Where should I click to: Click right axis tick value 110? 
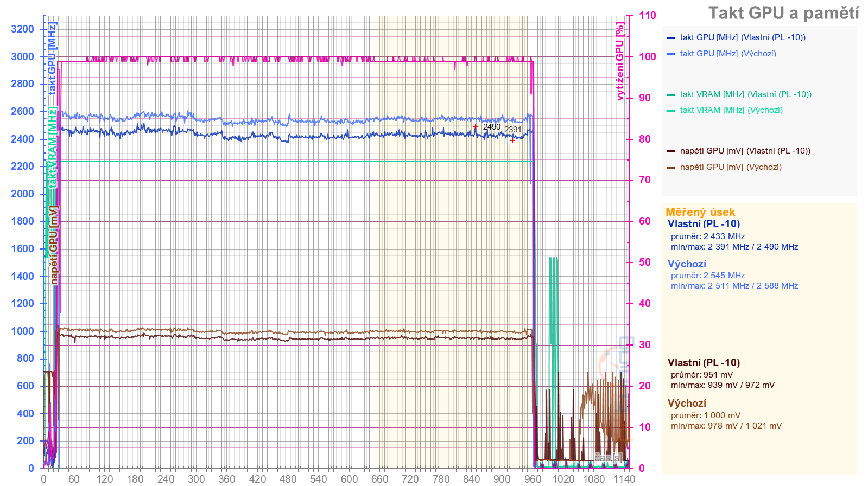click(x=647, y=16)
